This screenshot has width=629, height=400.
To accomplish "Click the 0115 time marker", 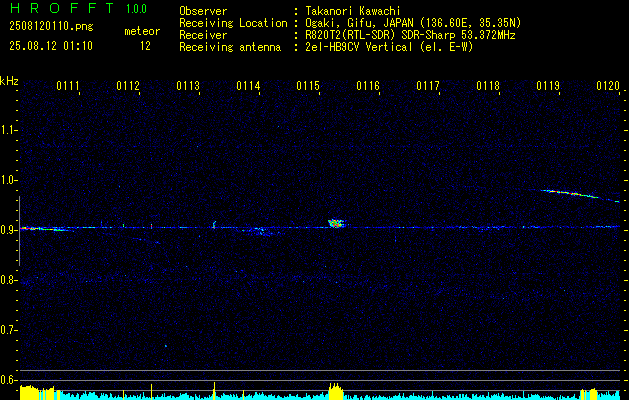I will [308, 86].
